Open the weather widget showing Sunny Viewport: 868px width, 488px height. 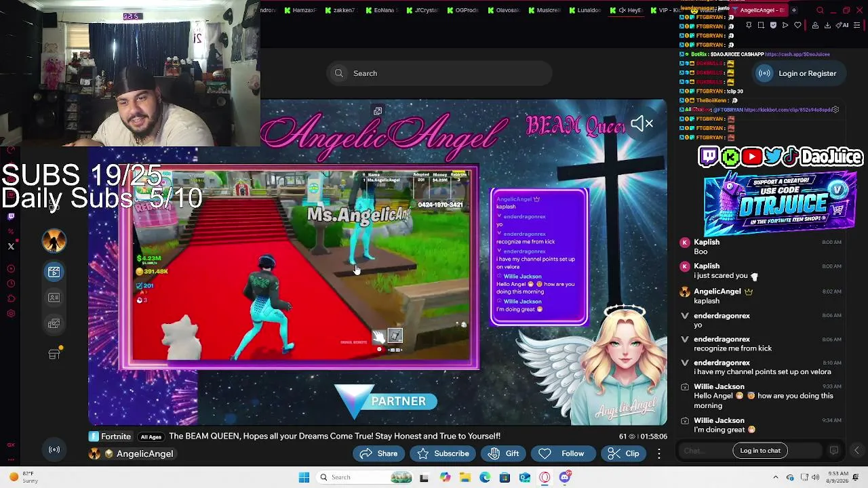[x=22, y=477]
